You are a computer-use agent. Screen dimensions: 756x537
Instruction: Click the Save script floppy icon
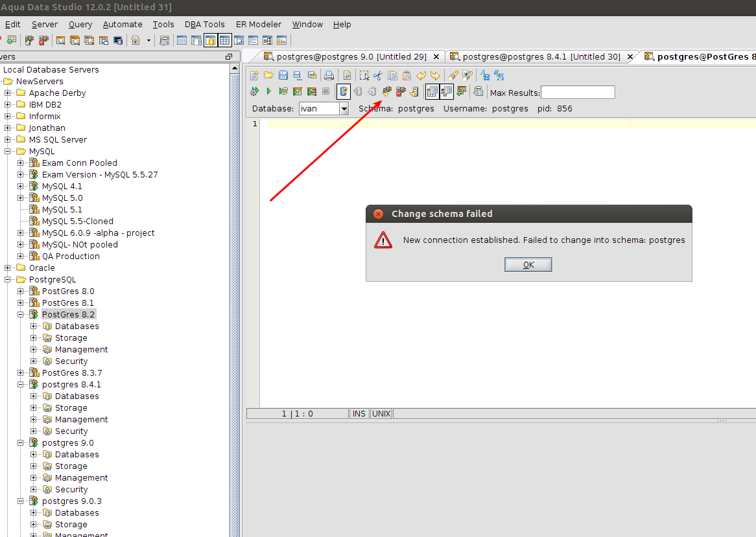coord(283,75)
